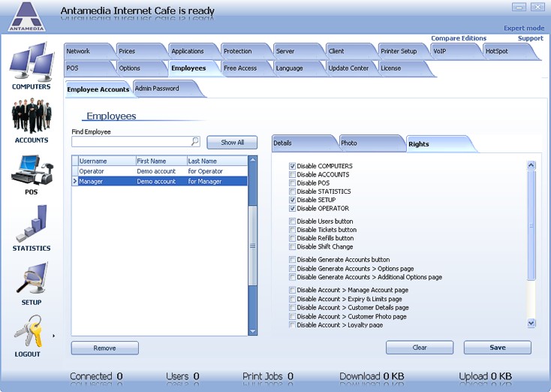Switch to the Protection tab
The height and width of the screenshot is (392, 551).
[x=245, y=51]
